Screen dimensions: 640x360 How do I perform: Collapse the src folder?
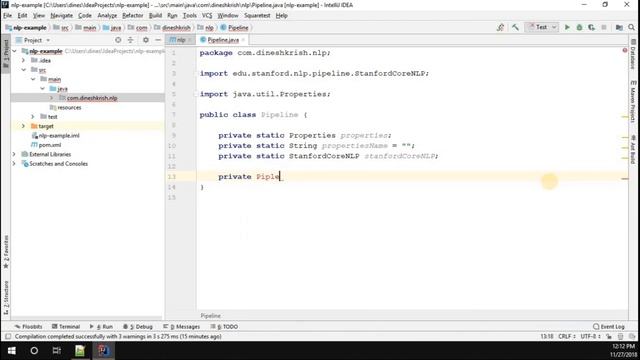tap(24, 70)
